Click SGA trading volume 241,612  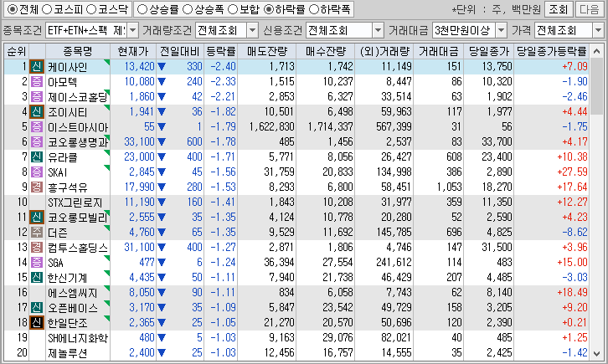coord(394,263)
